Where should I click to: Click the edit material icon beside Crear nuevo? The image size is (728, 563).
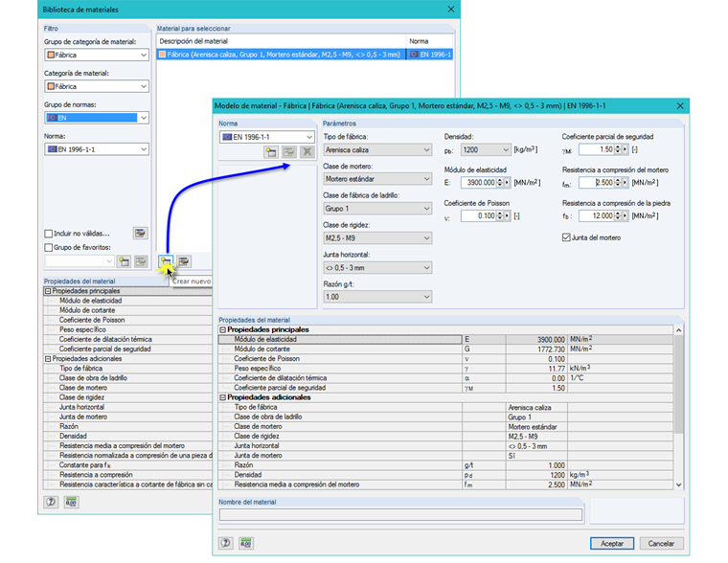coord(184,261)
